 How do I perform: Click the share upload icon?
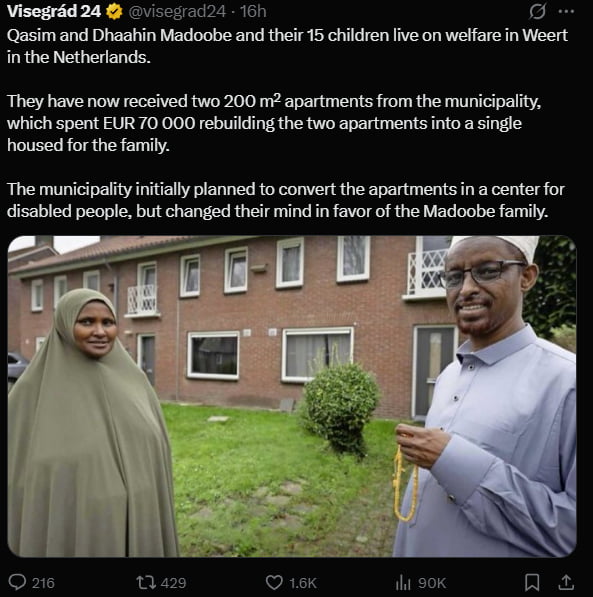coord(566,582)
